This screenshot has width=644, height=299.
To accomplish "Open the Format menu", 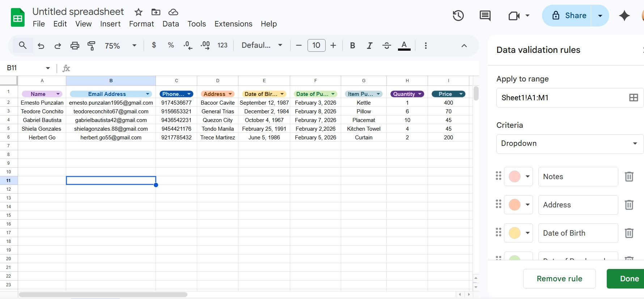I will click(x=141, y=24).
